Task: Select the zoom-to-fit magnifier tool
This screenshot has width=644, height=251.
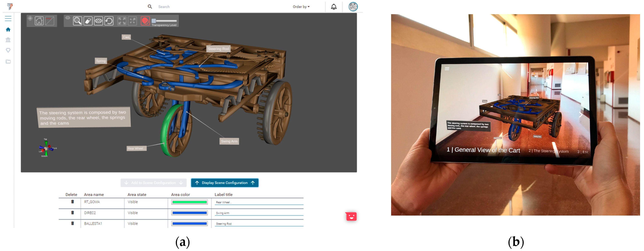Action: (78, 21)
